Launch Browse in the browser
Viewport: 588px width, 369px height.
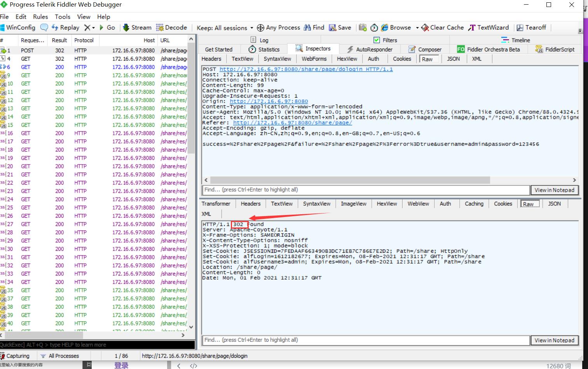[x=396, y=28]
